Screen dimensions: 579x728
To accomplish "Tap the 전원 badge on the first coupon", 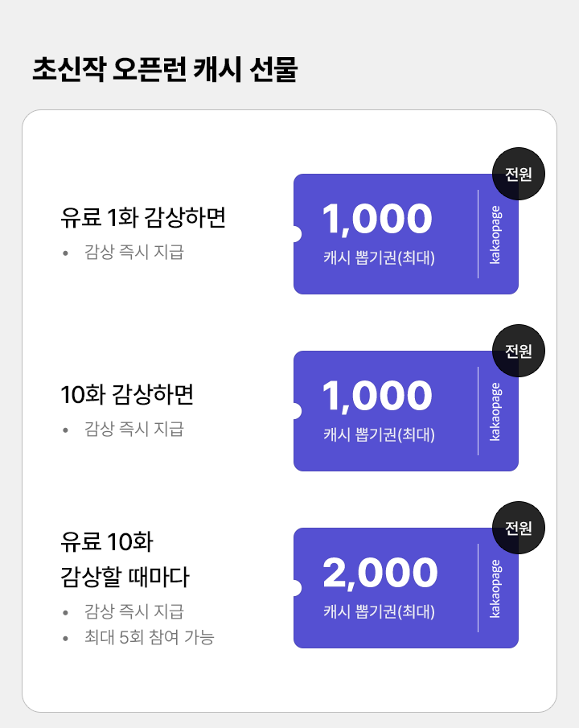I will tap(519, 174).
